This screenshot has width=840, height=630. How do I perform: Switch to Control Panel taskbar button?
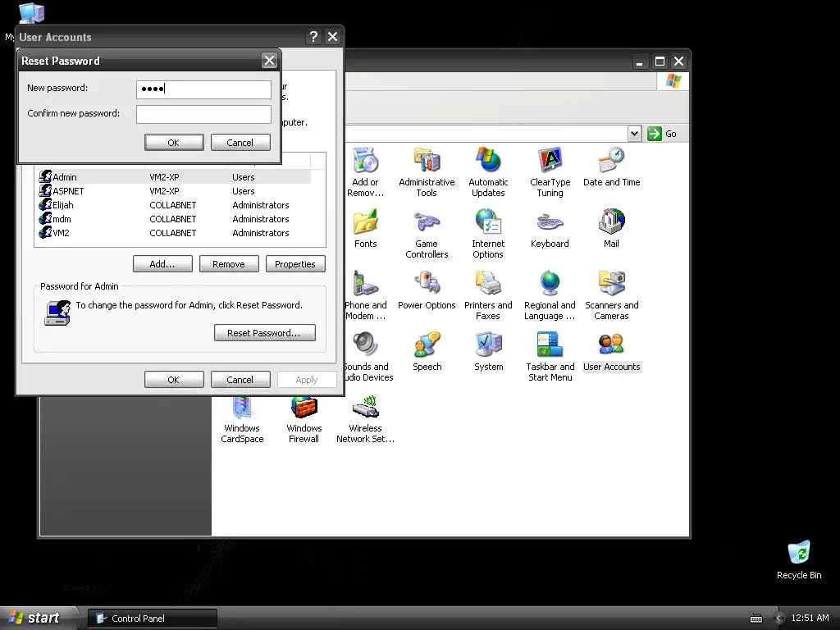[153, 619]
